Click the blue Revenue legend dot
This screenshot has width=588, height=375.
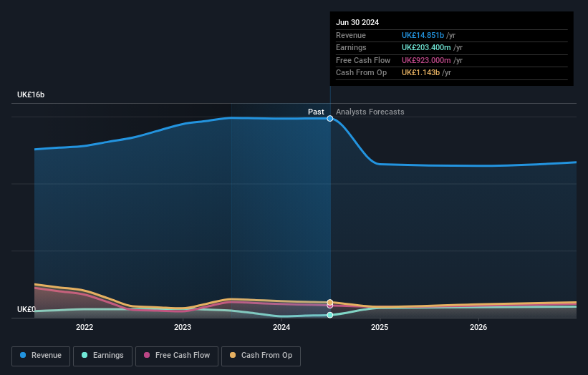pos(23,355)
